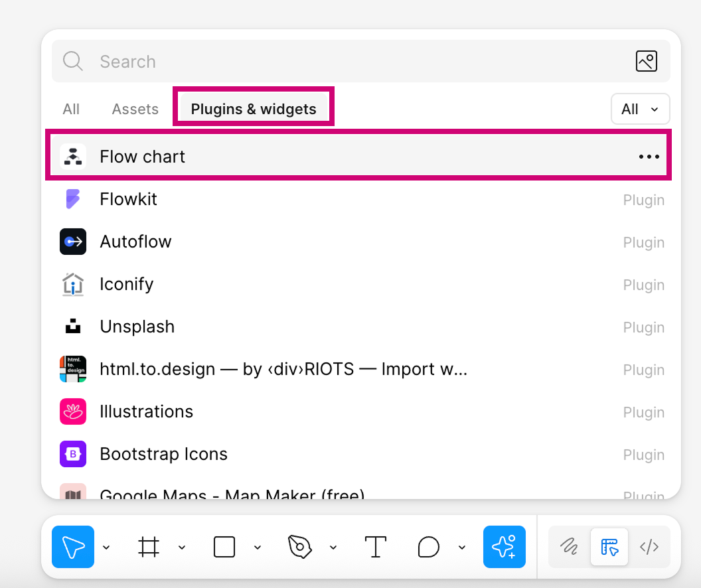Expand shape tools chevron next to Rectangle
The height and width of the screenshot is (588, 701).
point(258,548)
